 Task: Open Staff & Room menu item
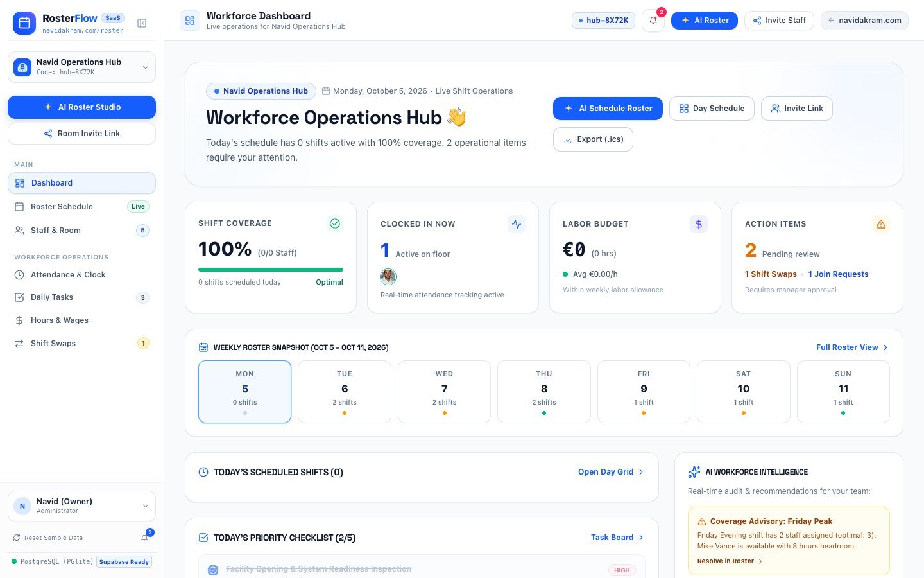81,231
